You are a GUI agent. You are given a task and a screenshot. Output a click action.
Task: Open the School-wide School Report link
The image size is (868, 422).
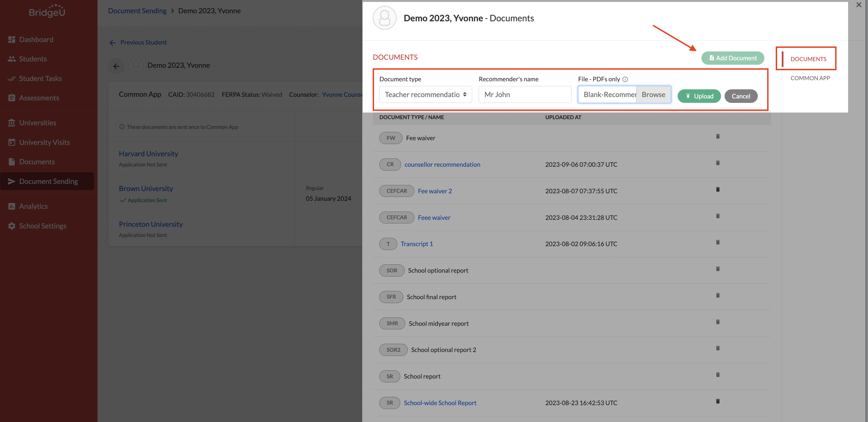440,403
